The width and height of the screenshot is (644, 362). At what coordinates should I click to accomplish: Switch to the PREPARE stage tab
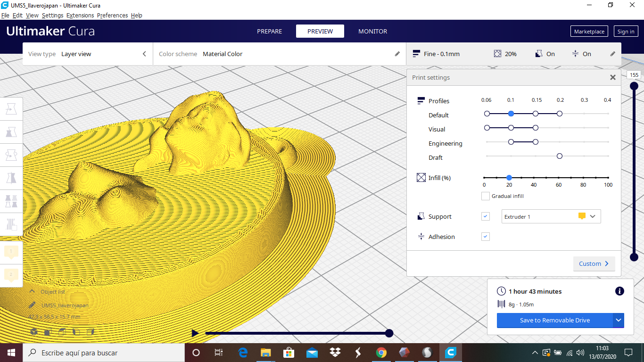click(269, 31)
